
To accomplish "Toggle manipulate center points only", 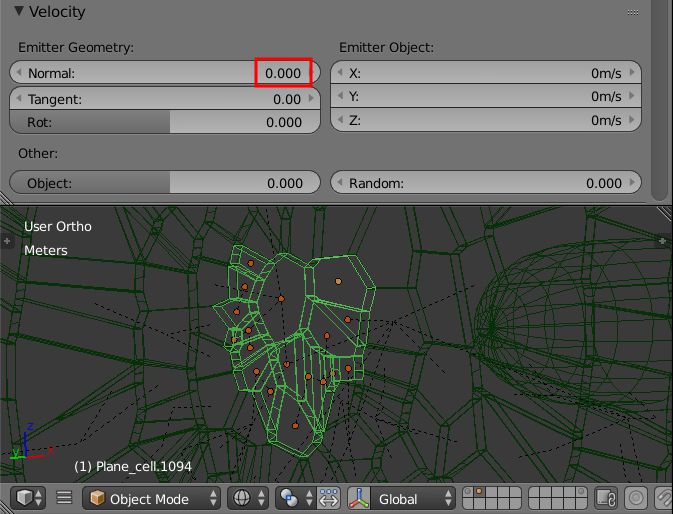I will (x=329, y=498).
